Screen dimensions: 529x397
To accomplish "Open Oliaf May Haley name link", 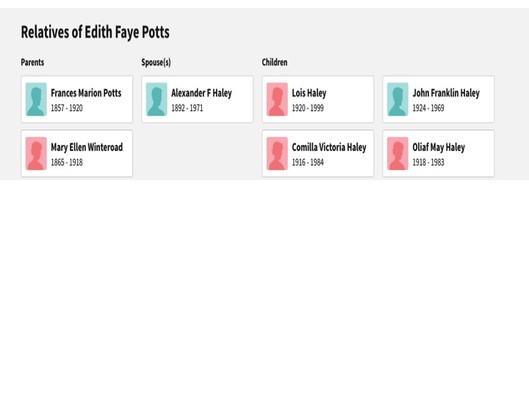I will point(439,147).
